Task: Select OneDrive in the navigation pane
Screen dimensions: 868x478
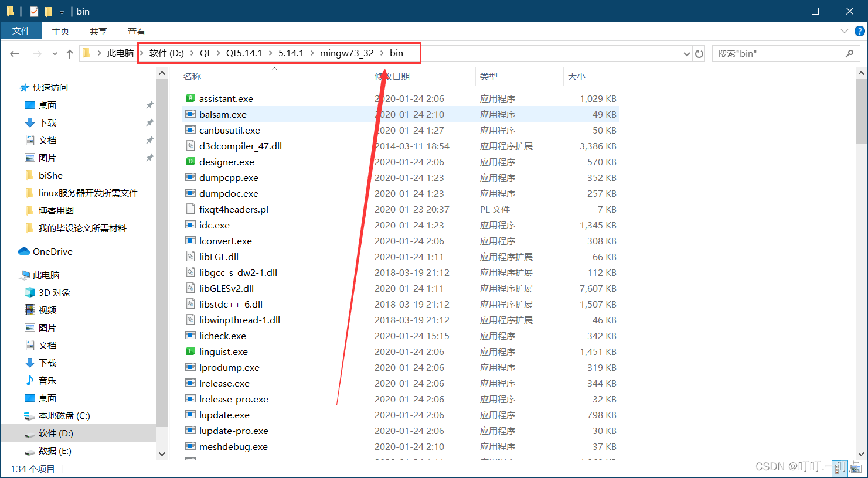Action: coord(53,252)
